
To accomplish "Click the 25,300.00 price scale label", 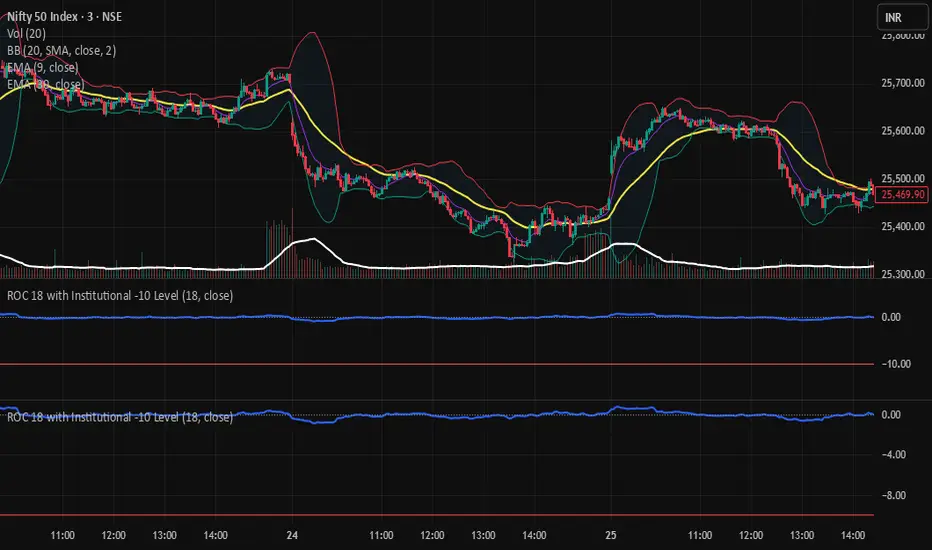I will tap(903, 274).
